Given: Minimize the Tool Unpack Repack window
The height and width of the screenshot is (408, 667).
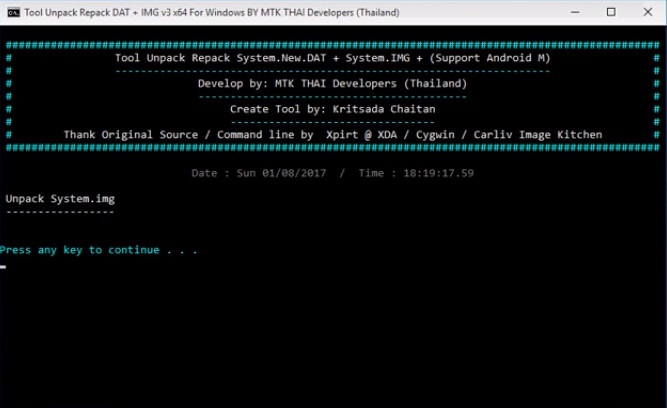Looking at the screenshot, I should tap(575, 12).
